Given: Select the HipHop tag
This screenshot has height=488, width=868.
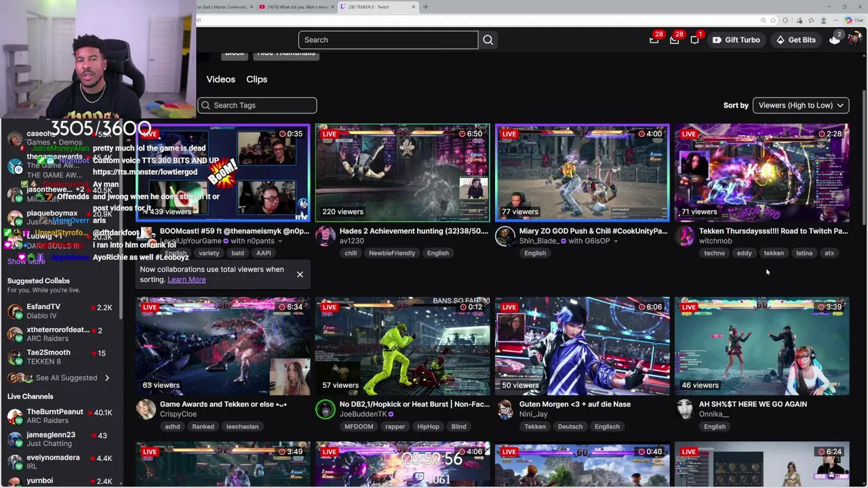Looking at the screenshot, I should click(428, 426).
